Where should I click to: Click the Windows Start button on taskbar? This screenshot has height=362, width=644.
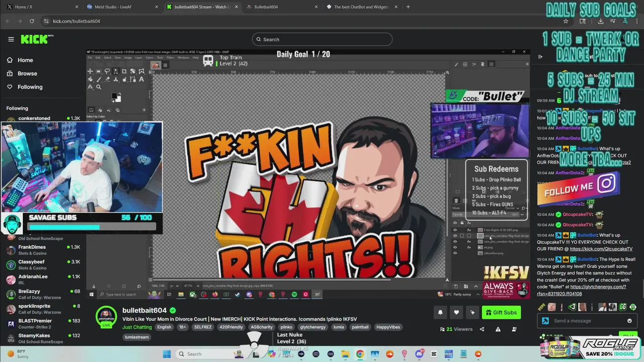[x=167, y=354]
